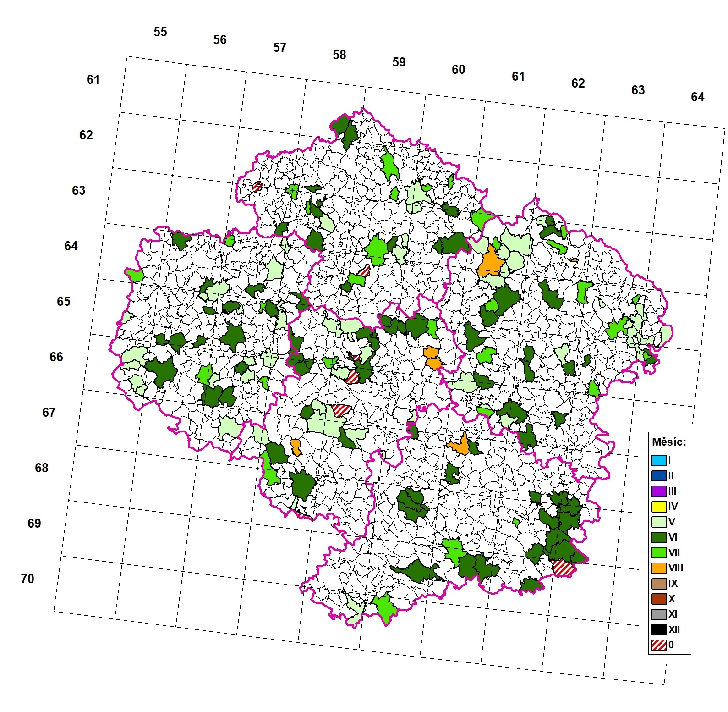Screen dimensions: 728x712
Task: Select the rust brown swatch for month X
Action: point(658,599)
